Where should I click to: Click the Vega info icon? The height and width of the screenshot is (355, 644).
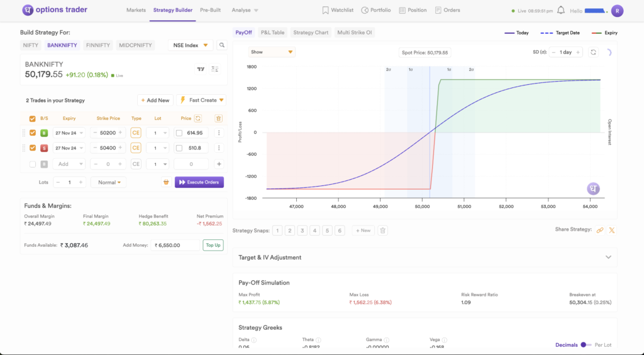[x=445, y=340]
